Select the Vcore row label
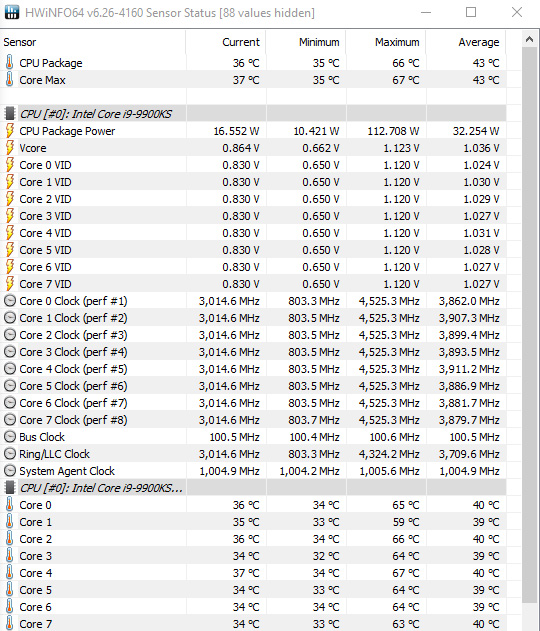Viewport: 540px width, 631px height. tap(33, 148)
